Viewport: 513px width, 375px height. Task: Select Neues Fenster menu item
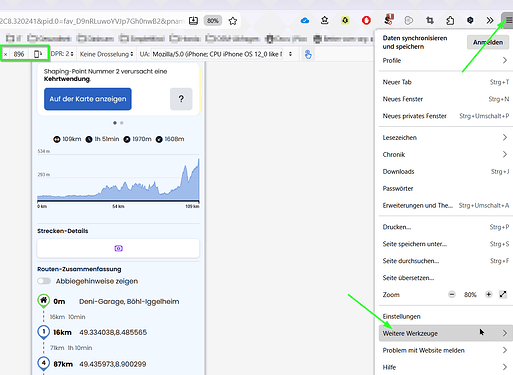click(446, 99)
